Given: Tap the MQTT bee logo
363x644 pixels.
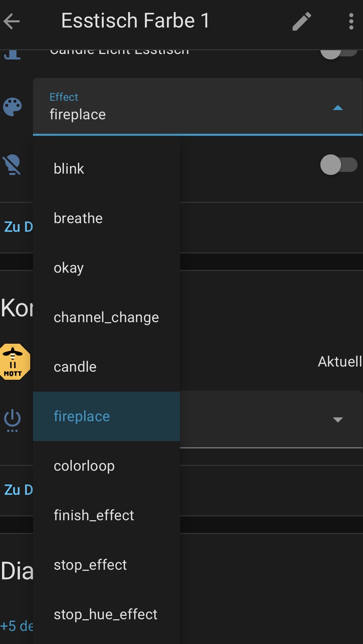Looking at the screenshot, I should [x=14, y=362].
